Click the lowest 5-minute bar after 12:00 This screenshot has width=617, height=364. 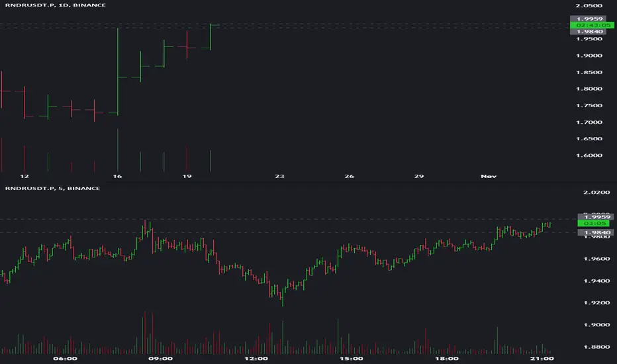pos(283,297)
